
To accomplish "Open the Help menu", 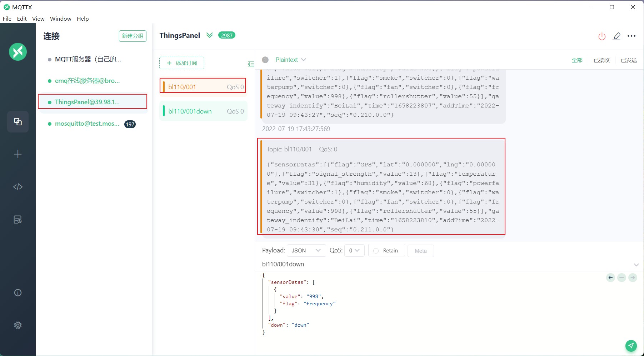I will click(x=83, y=19).
